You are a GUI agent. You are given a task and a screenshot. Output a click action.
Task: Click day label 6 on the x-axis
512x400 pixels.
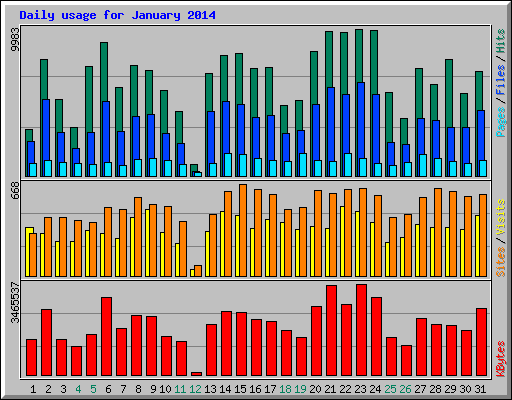[108, 389]
